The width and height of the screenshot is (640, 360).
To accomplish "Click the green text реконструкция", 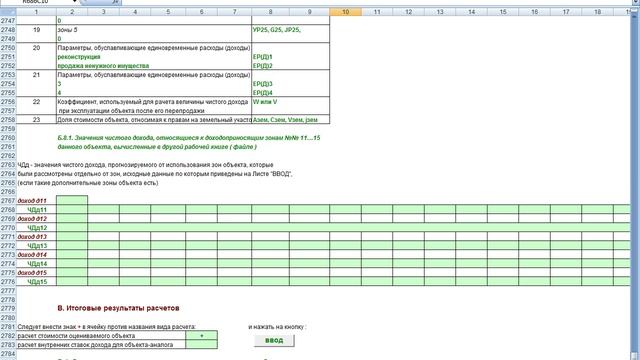I will (79, 57).
